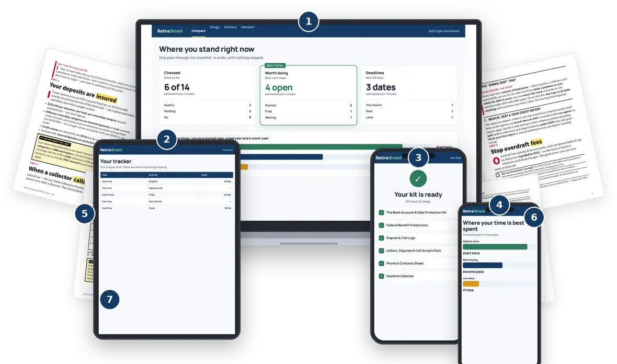Select the Deadlines 3 dates card
This screenshot has width=617, height=364.
click(x=409, y=95)
